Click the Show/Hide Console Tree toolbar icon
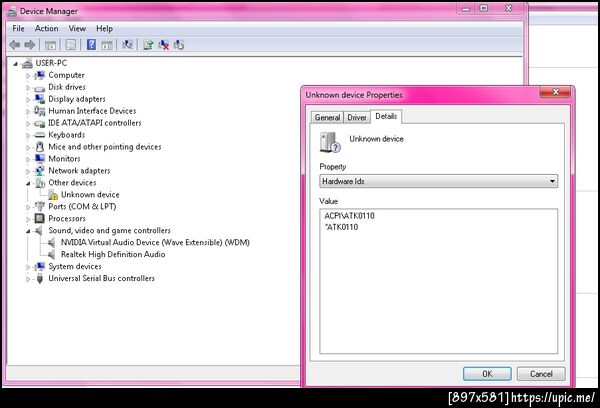600x408 pixels. click(51, 45)
